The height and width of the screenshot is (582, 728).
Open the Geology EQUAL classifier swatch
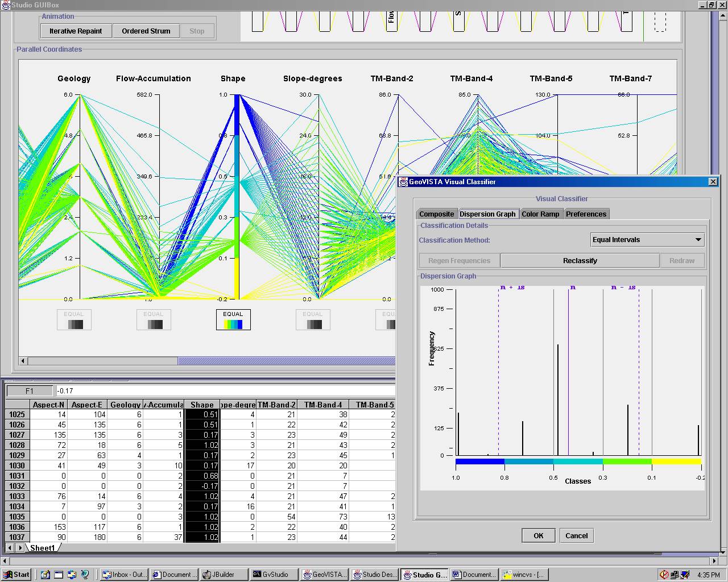74,319
